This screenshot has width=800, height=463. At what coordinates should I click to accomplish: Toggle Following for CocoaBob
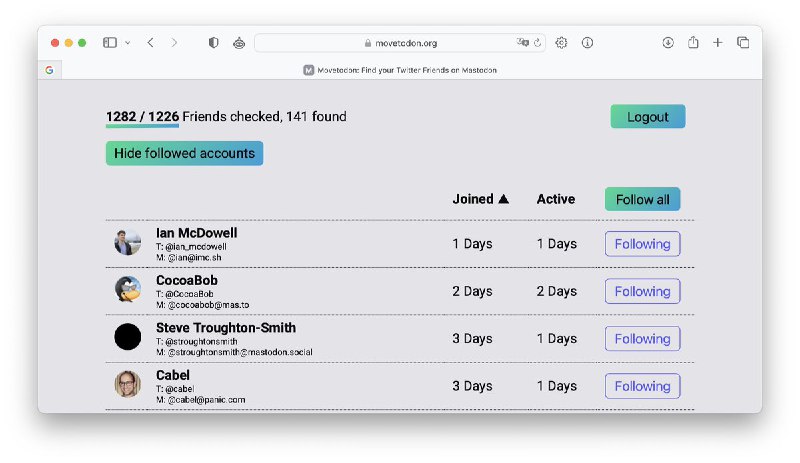[x=642, y=291]
